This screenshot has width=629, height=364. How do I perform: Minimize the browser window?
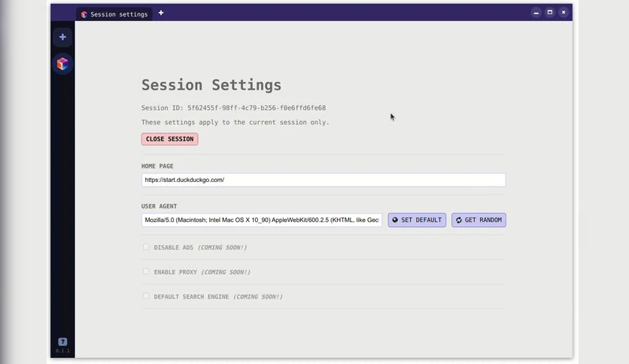(x=536, y=13)
